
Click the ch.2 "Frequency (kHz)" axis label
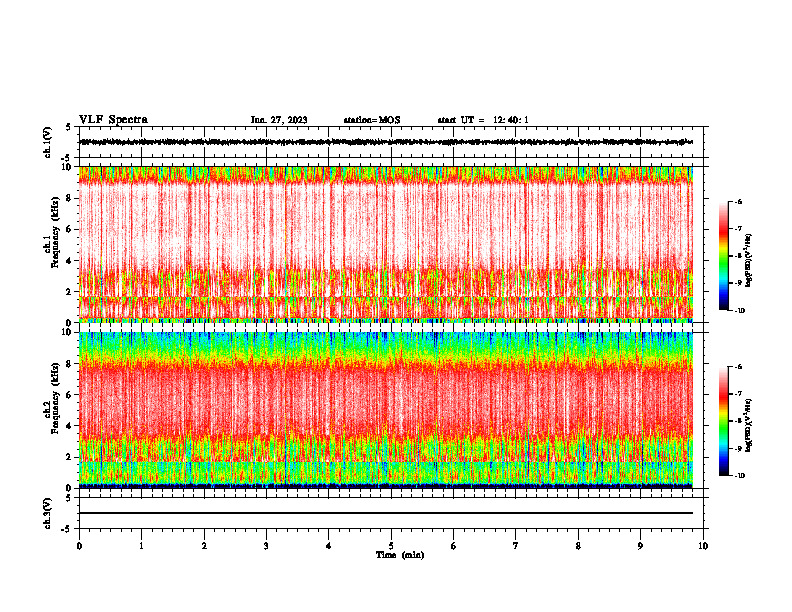point(56,398)
